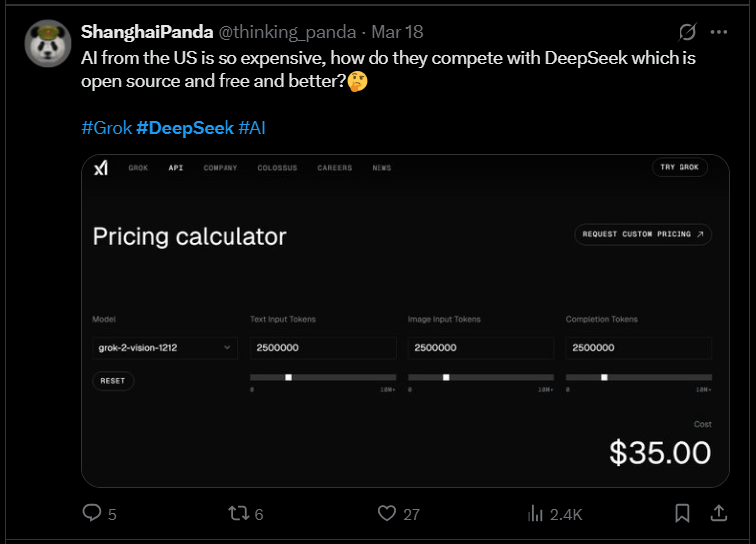756x544 pixels.
Task: Bookmark this post
Action: tap(682, 513)
